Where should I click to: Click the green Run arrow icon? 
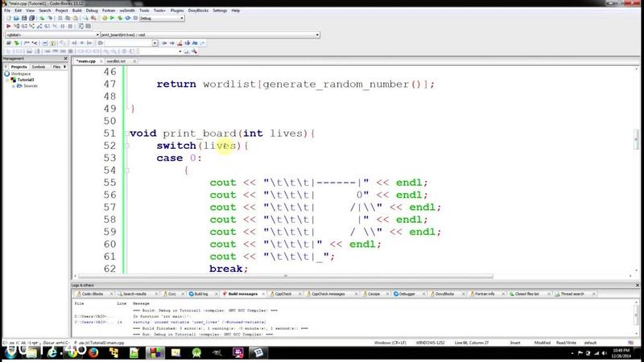(x=112, y=18)
